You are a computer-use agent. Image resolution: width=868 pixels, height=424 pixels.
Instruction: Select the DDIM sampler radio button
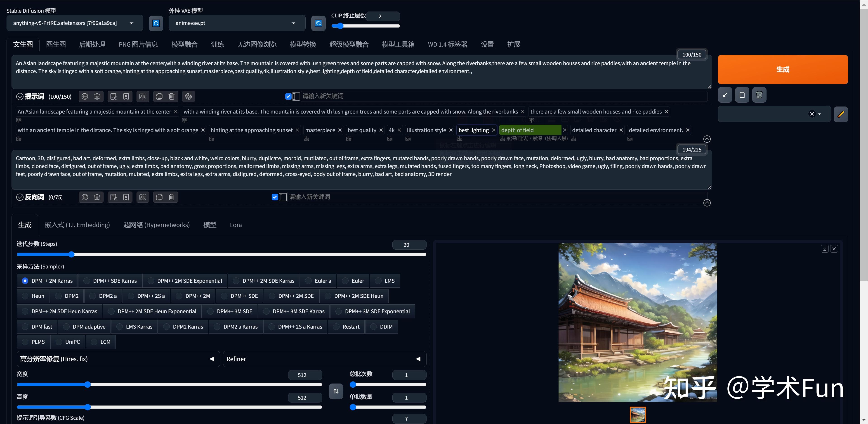tap(374, 327)
